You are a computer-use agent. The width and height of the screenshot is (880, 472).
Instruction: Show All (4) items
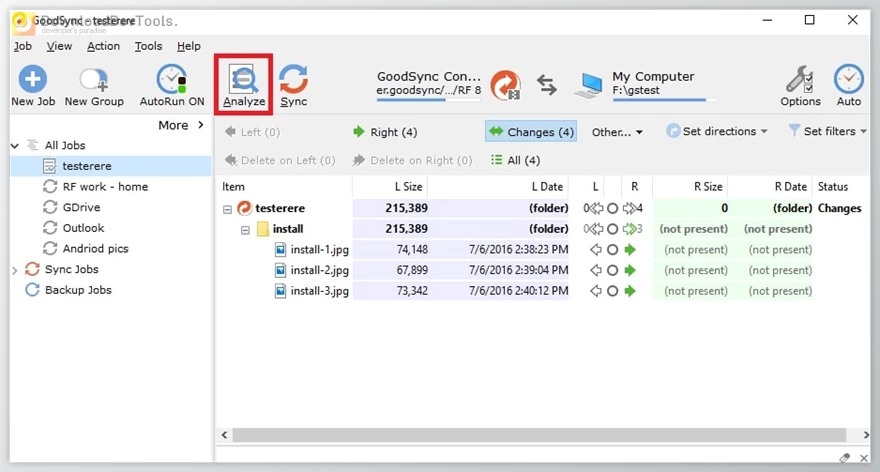click(x=515, y=161)
